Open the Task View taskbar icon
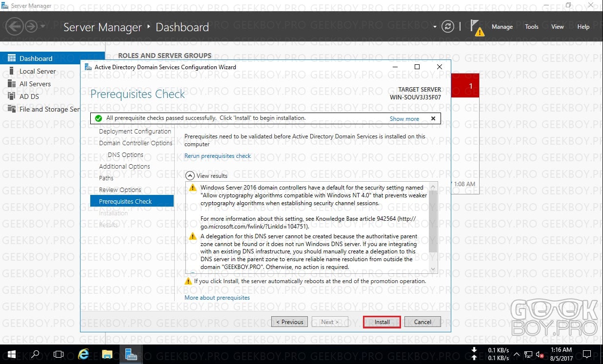 click(59, 354)
